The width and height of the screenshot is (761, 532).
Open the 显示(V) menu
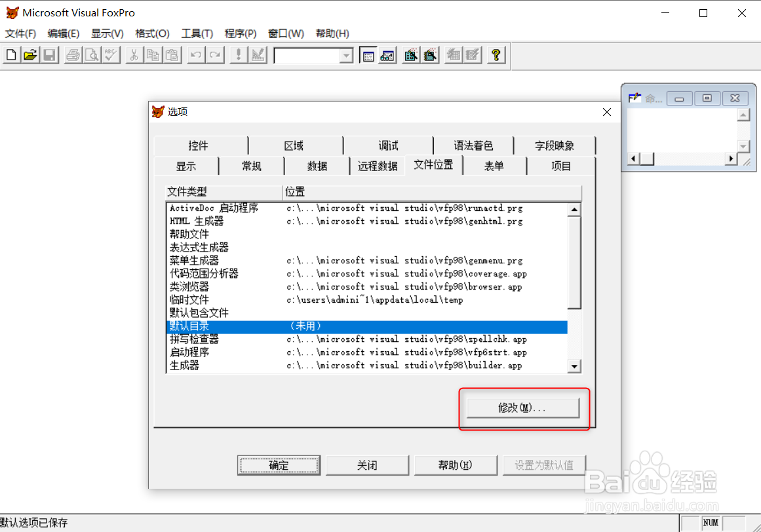coord(107,33)
